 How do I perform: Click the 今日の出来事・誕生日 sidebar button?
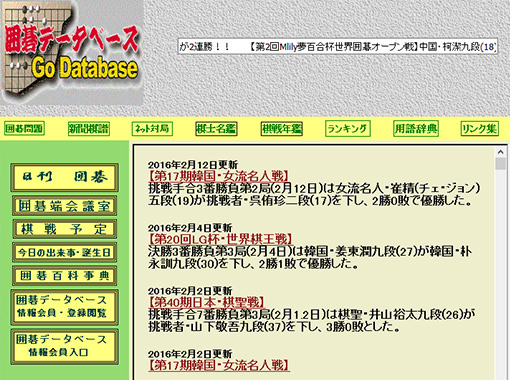[x=64, y=252]
